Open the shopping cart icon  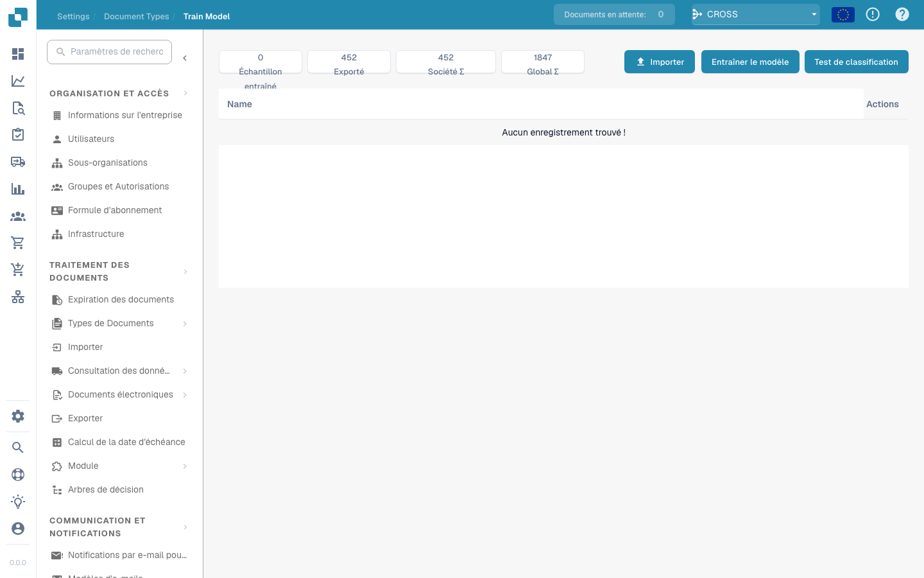point(18,243)
